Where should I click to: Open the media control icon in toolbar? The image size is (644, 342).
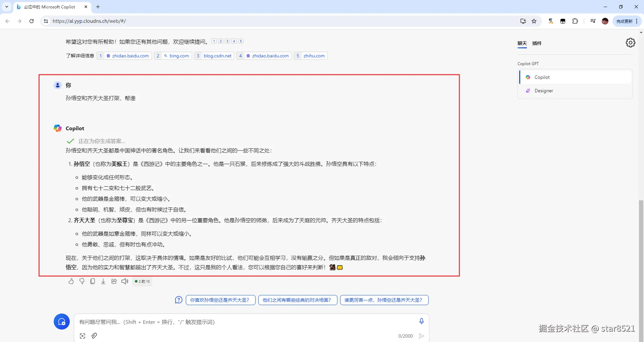coord(593,21)
